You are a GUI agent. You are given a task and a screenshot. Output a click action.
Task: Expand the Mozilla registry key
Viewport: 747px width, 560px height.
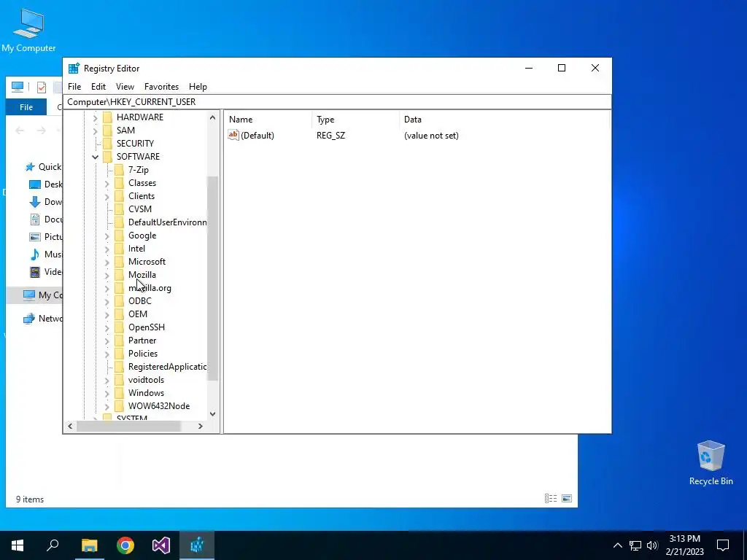[107, 275]
